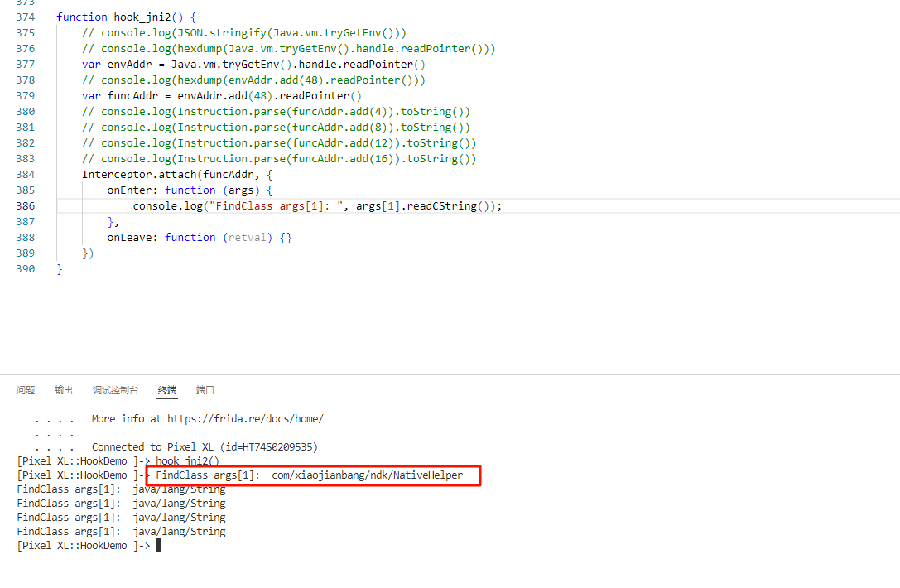Click the onLeave keyword in the code
The height and width of the screenshot is (588, 900).
click(132, 237)
